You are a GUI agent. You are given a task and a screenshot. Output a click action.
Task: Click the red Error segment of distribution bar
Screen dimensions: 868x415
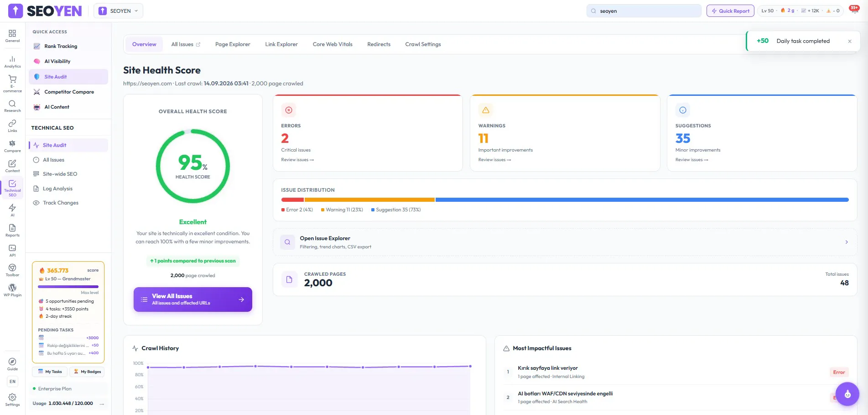[x=292, y=200]
